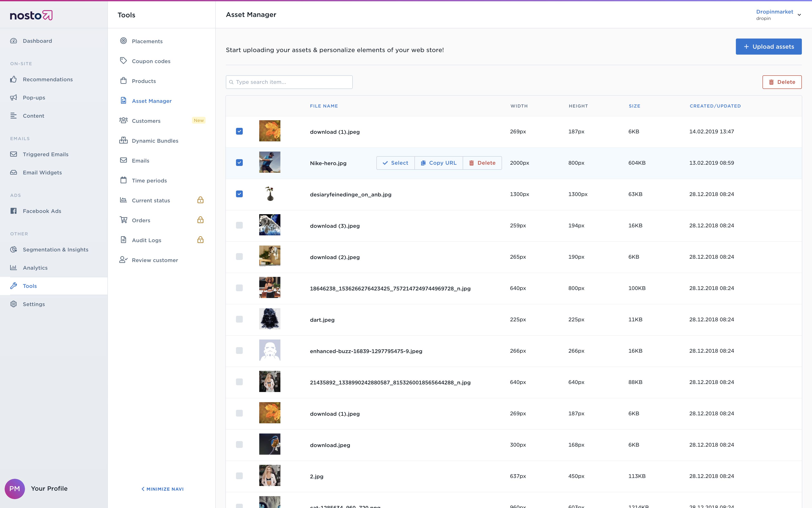Image resolution: width=812 pixels, height=508 pixels.
Task: Check the enhanced-buzz-16839 file checkbox
Action: 239,351
